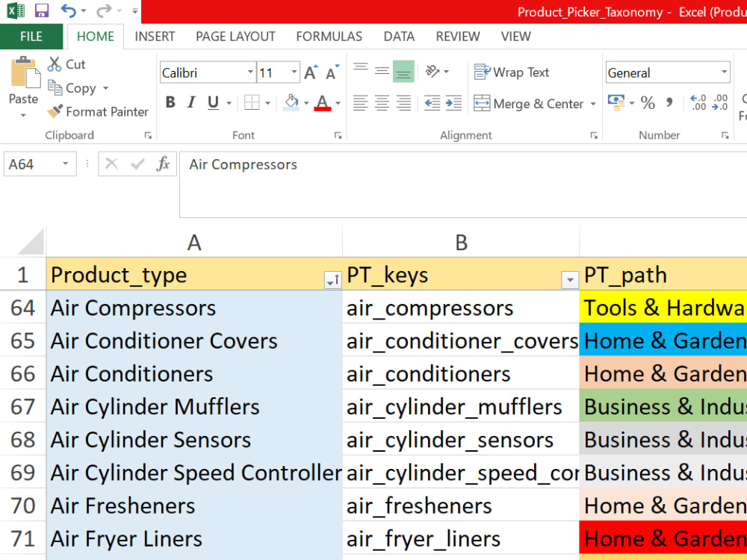This screenshot has width=747, height=560.
Task: Select column B header
Action: [461, 243]
